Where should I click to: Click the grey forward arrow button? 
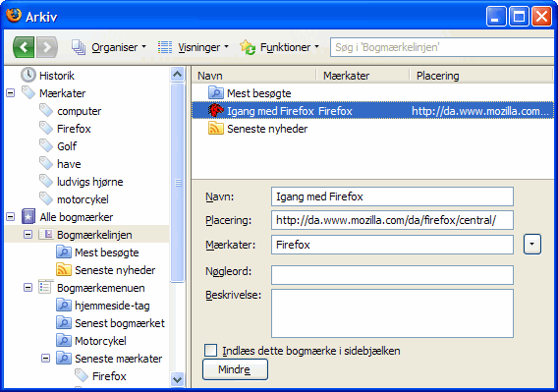click(x=46, y=47)
